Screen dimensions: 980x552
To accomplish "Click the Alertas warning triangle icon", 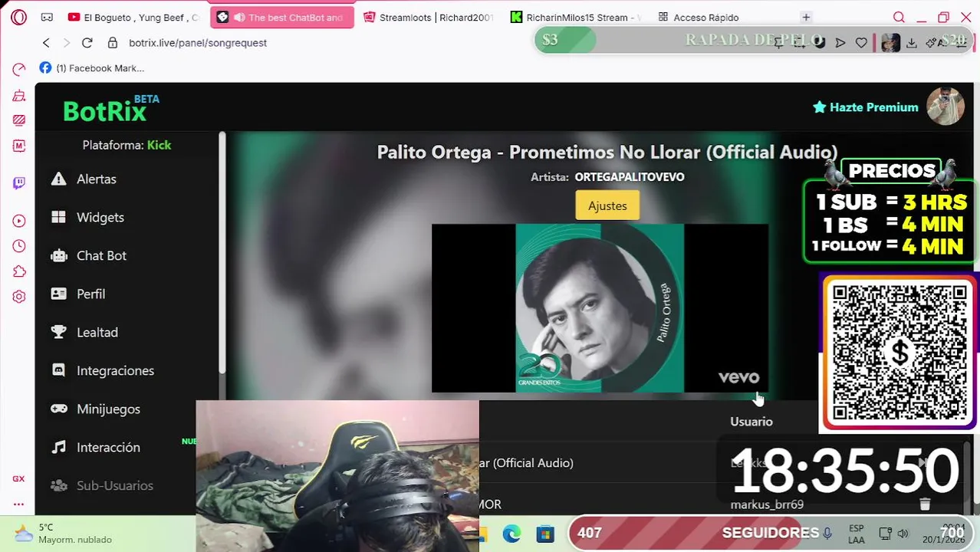I will click(x=58, y=179).
